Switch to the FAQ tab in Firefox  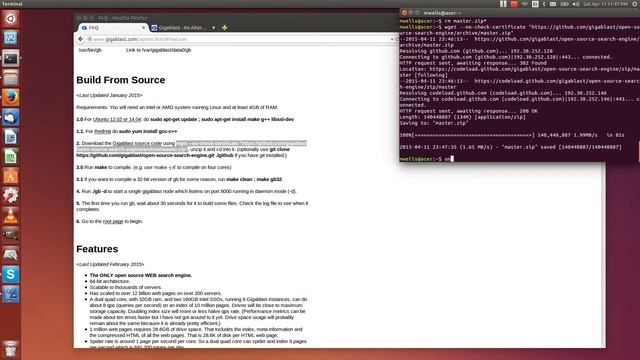[113, 28]
